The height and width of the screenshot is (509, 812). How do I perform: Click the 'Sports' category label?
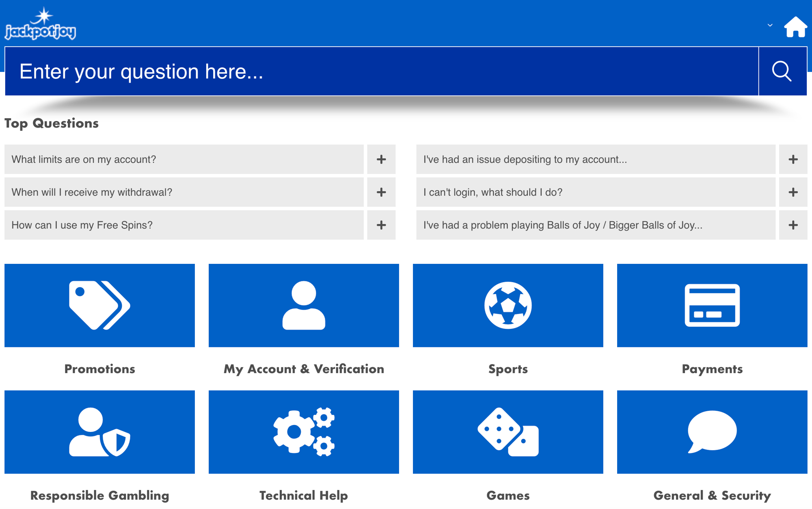(508, 369)
